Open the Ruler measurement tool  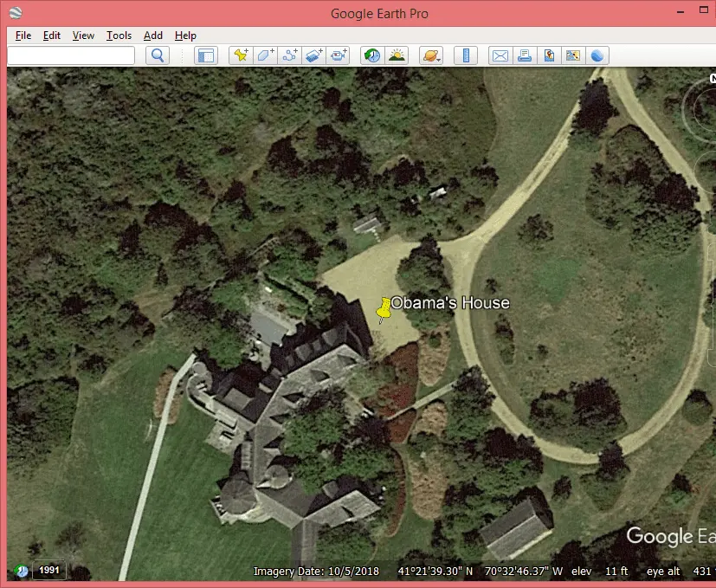(466, 55)
